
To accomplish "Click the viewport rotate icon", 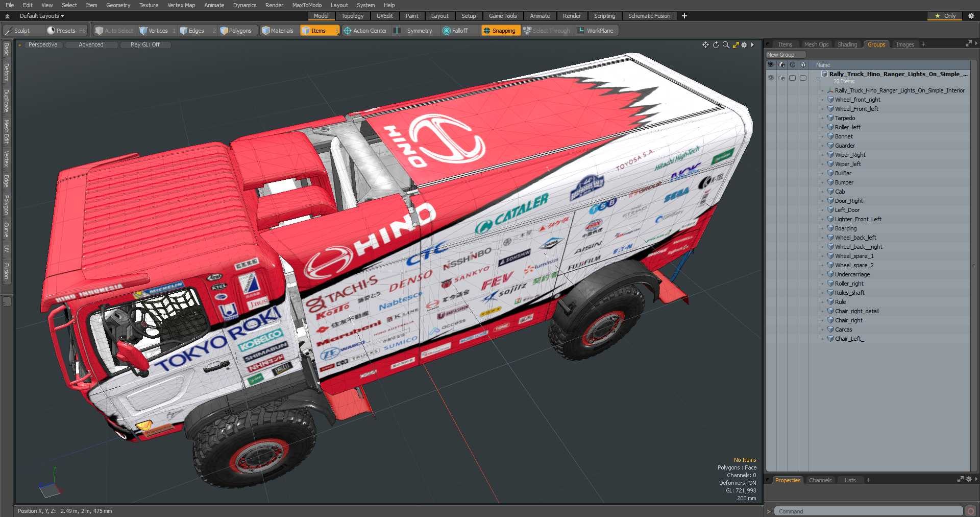I will (716, 45).
